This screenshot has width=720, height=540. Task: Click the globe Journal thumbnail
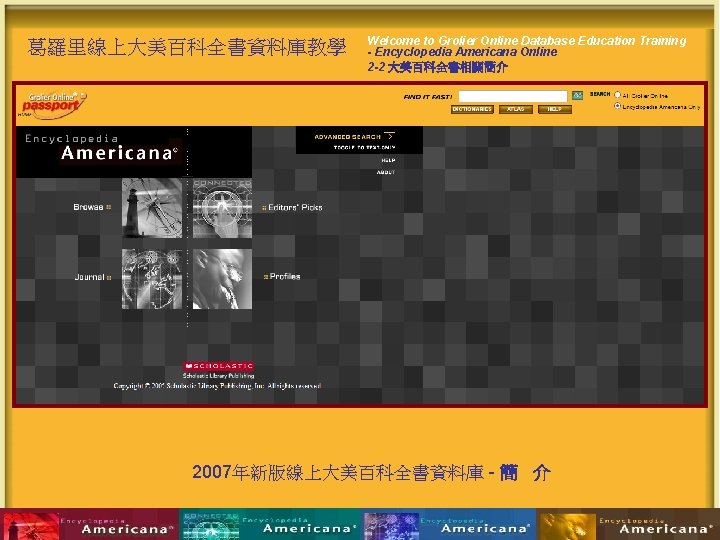pos(152,279)
